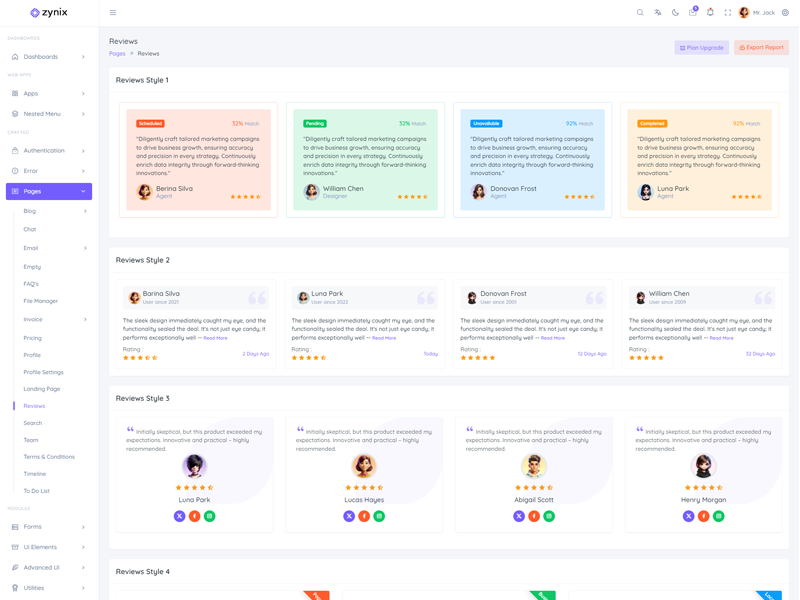Click the Export Report button
This screenshot has height=600, width=800.
[761, 48]
